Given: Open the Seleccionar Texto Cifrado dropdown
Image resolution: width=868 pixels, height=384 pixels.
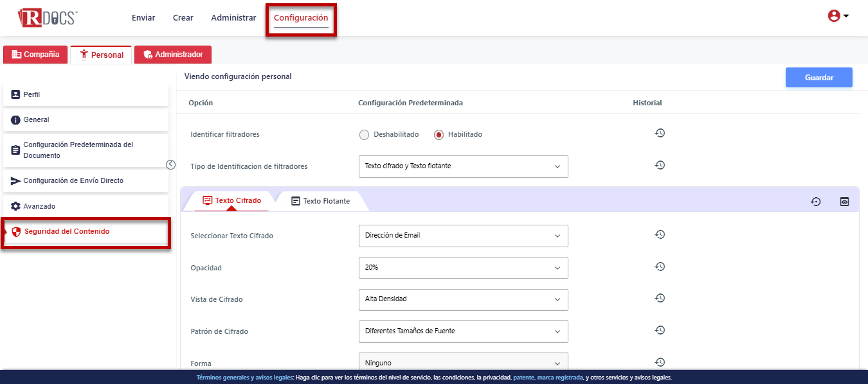Looking at the screenshot, I should point(463,236).
